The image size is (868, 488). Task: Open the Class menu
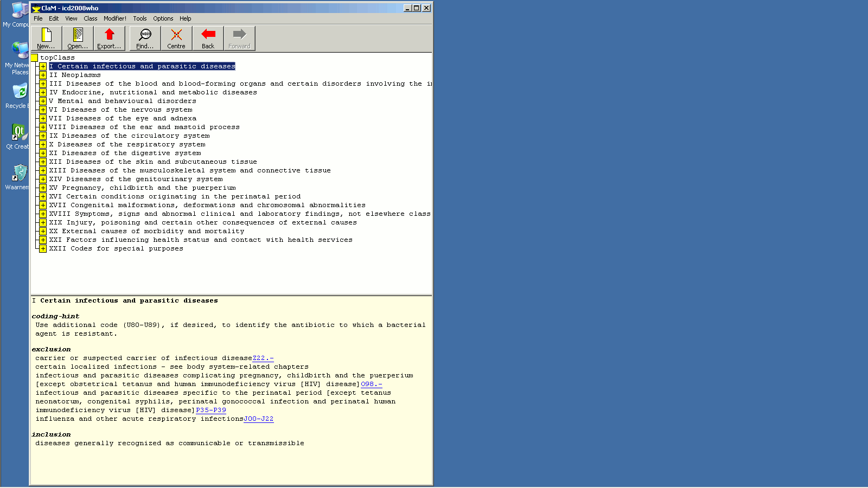[91, 18]
